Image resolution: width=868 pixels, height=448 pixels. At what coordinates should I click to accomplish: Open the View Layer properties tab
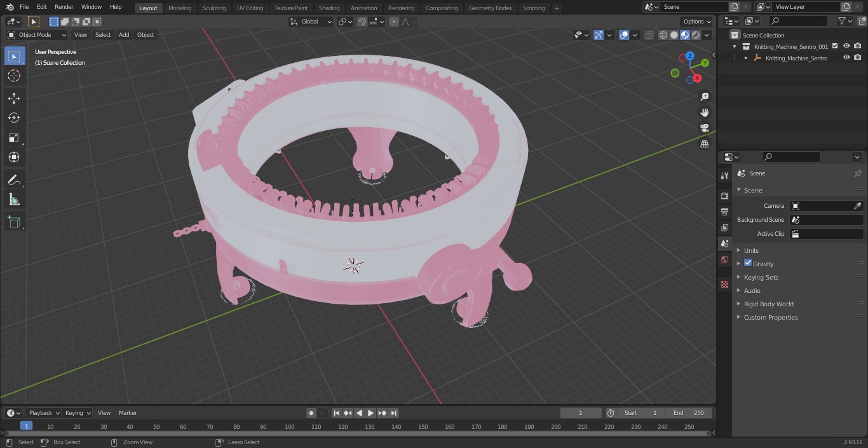pyautogui.click(x=724, y=227)
